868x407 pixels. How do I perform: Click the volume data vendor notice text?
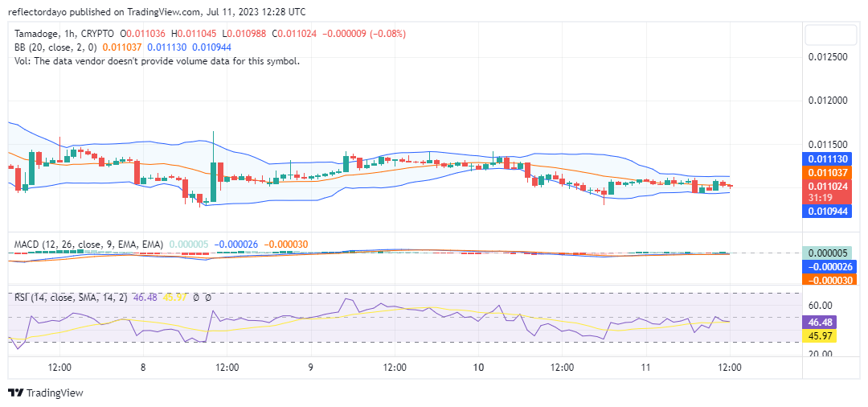[x=158, y=61]
